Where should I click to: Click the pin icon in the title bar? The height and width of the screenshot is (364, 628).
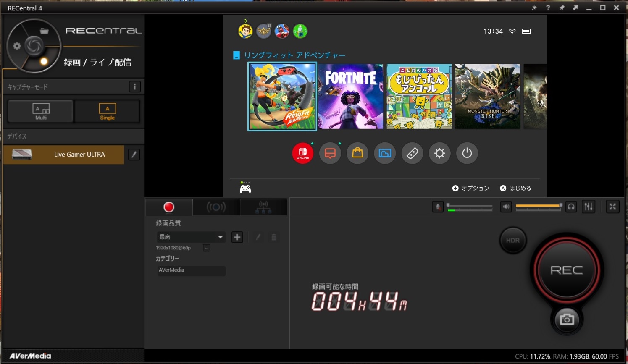pos(562,8)
